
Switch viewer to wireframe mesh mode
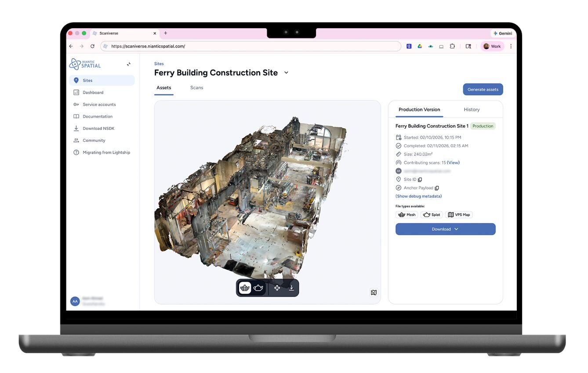(245, 288)
